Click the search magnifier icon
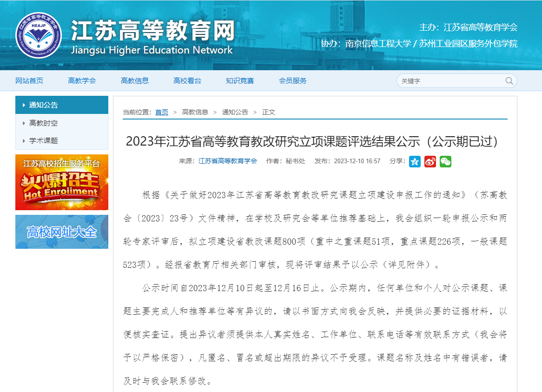This screenshot has height=392, width=542. pyautogui.click(x=509, y=81)
